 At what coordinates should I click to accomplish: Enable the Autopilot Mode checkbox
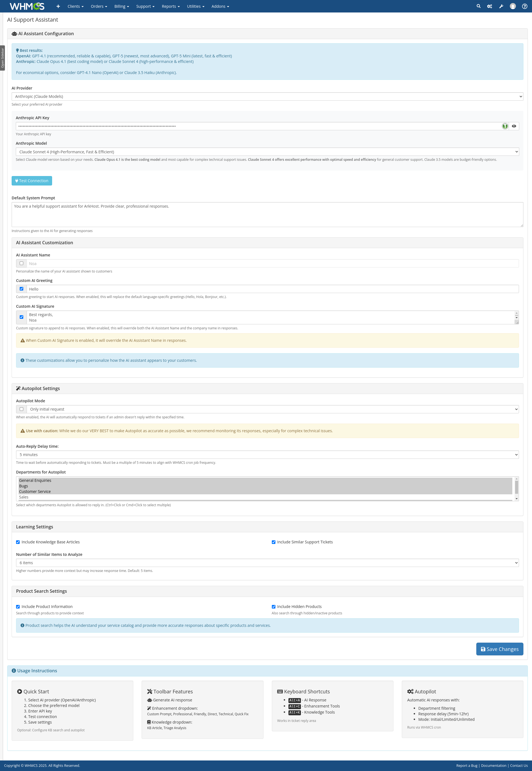(x=21, y=409)
